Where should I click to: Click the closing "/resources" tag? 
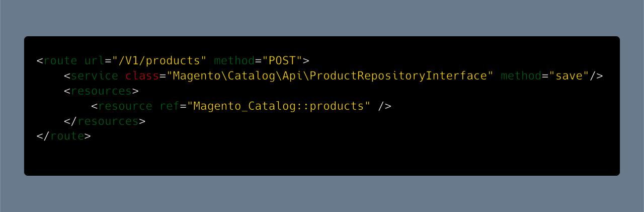click(105, 121)
